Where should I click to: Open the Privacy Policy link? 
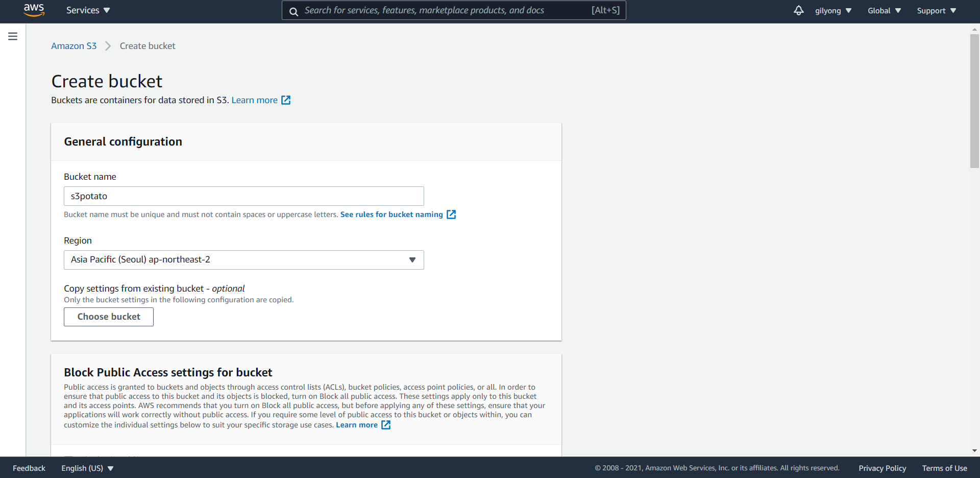882,468
